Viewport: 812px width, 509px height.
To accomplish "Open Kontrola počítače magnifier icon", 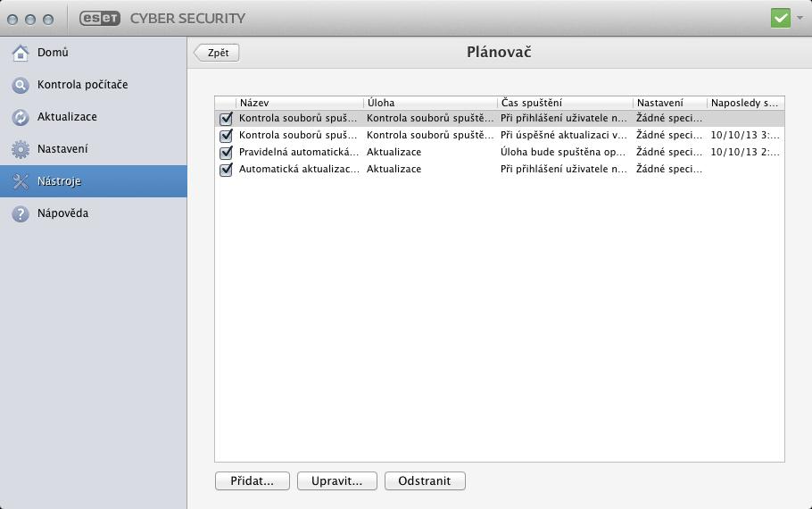I will pyautogui.click(x=21, y=85).
